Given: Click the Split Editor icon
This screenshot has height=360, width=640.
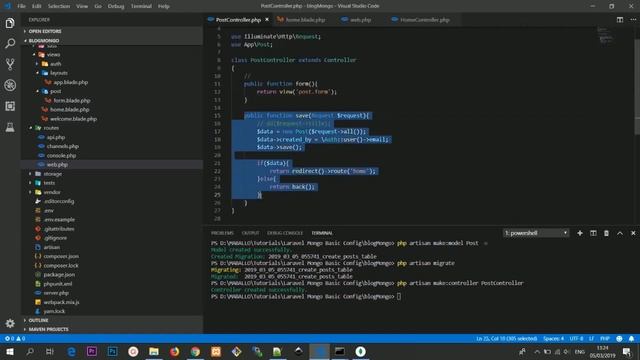Looking at the screenshot, I should click(x=620, y=20).
